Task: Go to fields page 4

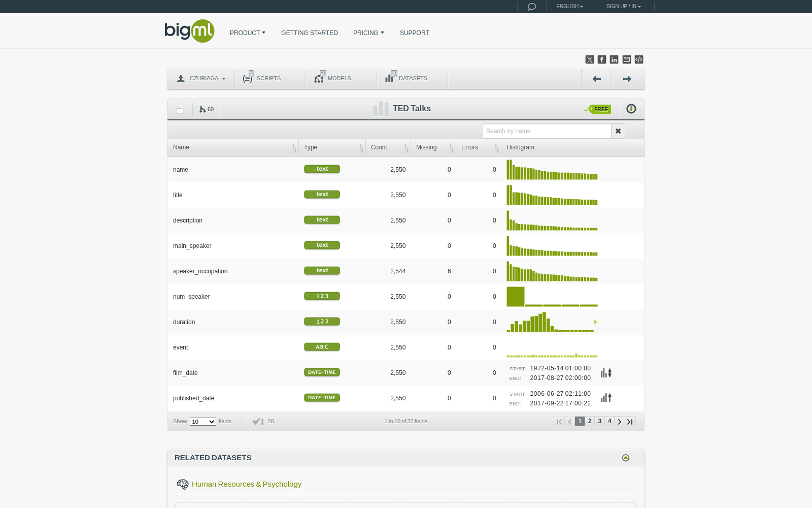Action: [x=610, y=421]
